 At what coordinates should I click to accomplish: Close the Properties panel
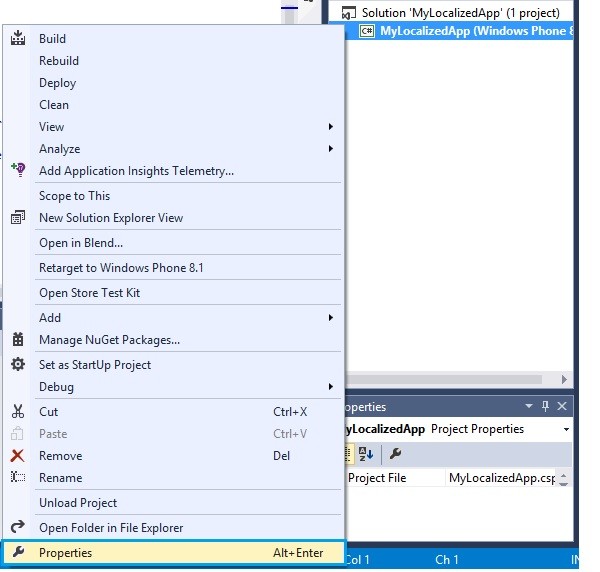(562, 406)
